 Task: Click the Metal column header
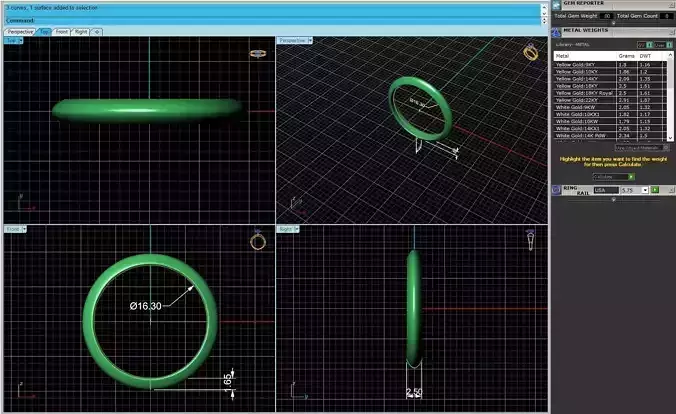click(x=585, y=56)
